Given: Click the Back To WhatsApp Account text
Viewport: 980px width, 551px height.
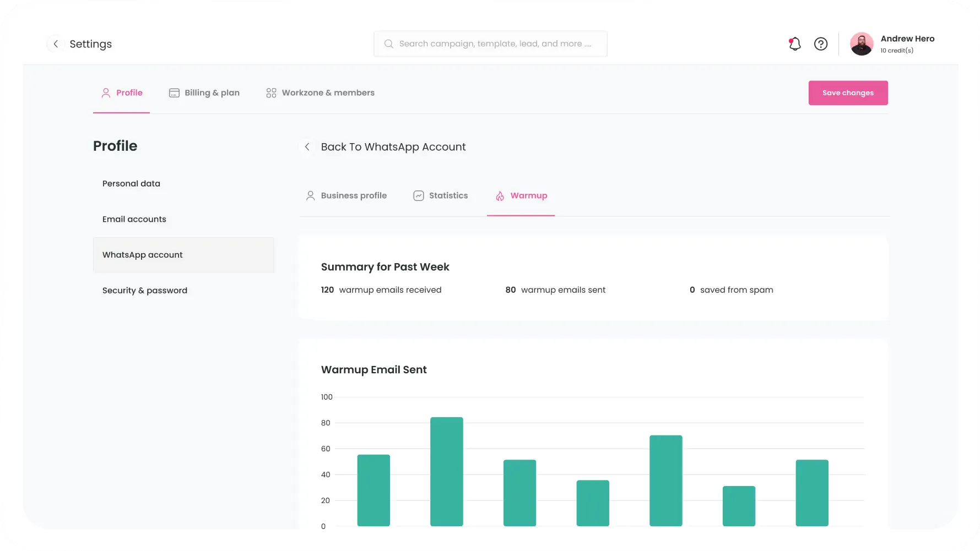Looking at the screenshot, I should point(393,147).
